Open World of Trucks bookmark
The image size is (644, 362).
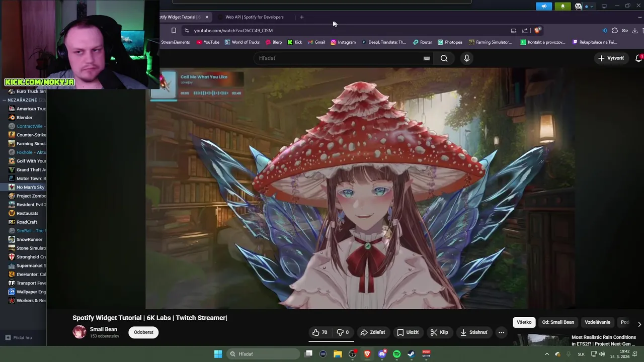(242, 42)
